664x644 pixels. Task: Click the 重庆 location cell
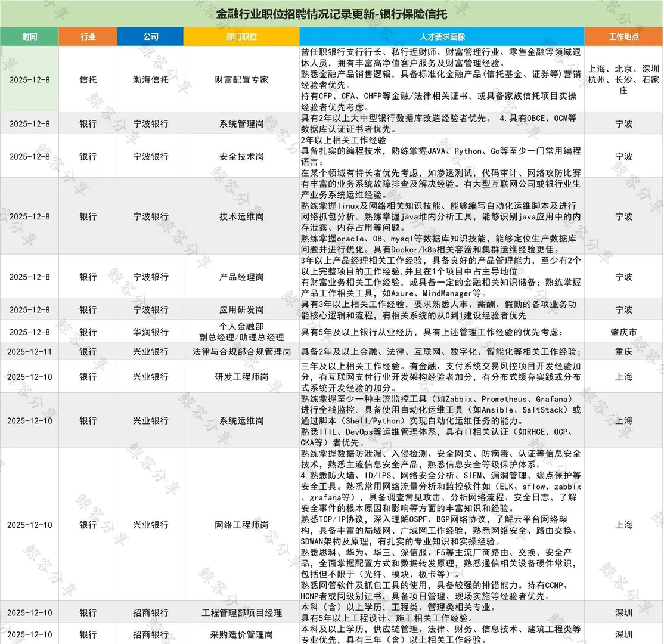pyautogui.click(x=623, y=352)
